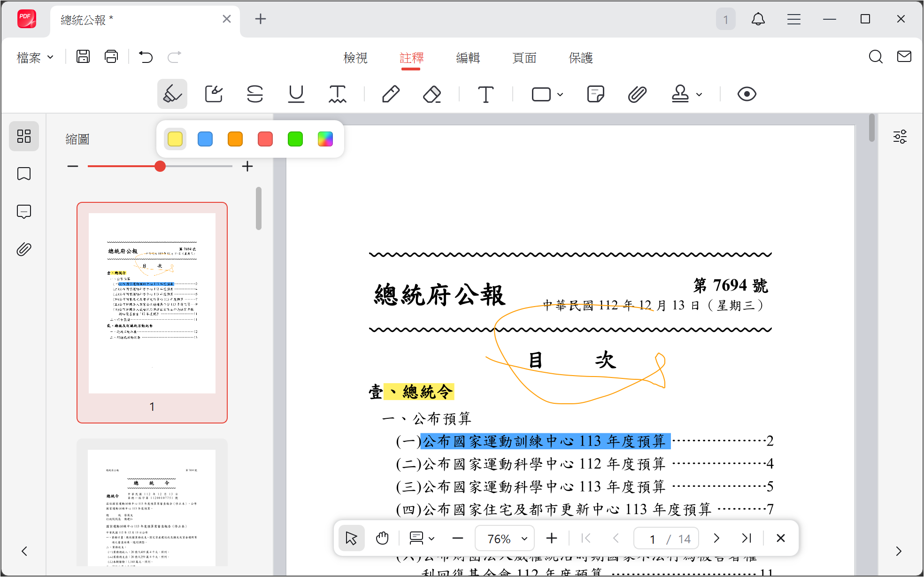Open the 保護 menu tab

pos(580,57)
